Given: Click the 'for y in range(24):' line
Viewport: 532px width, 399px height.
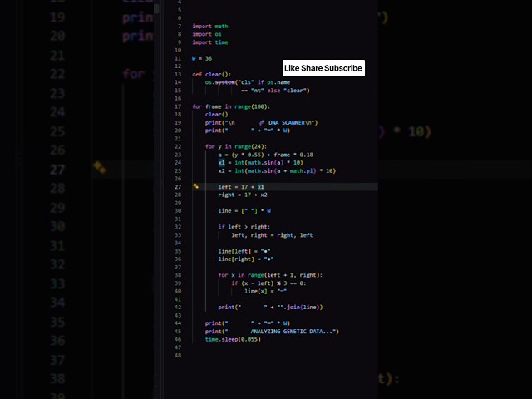Looking at the screenshot, I should [x=236, y=146].
